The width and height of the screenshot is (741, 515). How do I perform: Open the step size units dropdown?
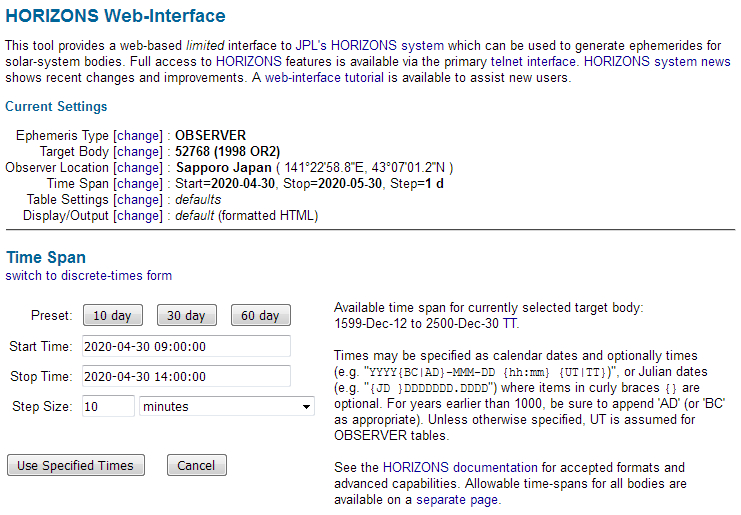227,406
